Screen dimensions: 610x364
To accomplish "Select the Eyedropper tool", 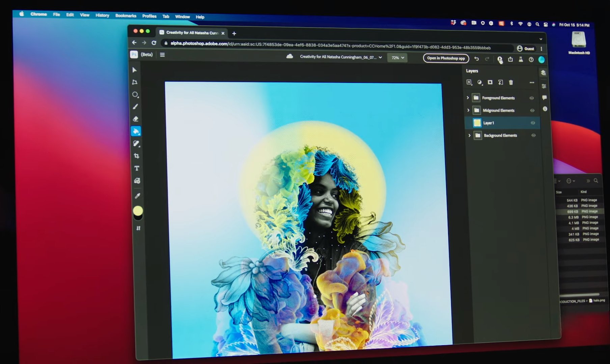I will [x=137, y=196].
